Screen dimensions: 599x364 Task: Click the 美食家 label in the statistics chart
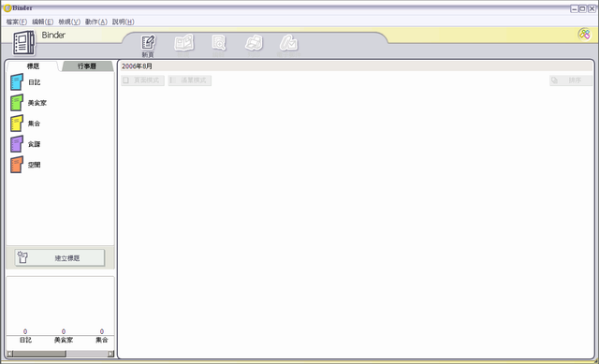point(64,340)
